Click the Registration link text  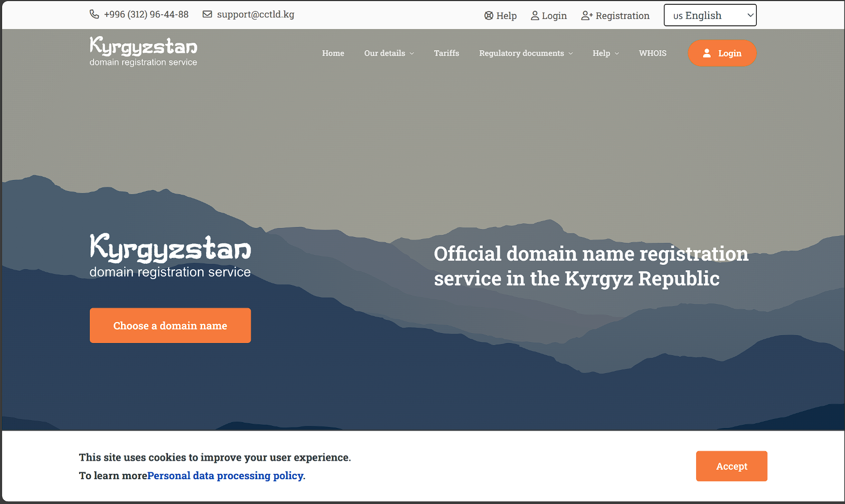pyautogui.click(x=622, y=16)
